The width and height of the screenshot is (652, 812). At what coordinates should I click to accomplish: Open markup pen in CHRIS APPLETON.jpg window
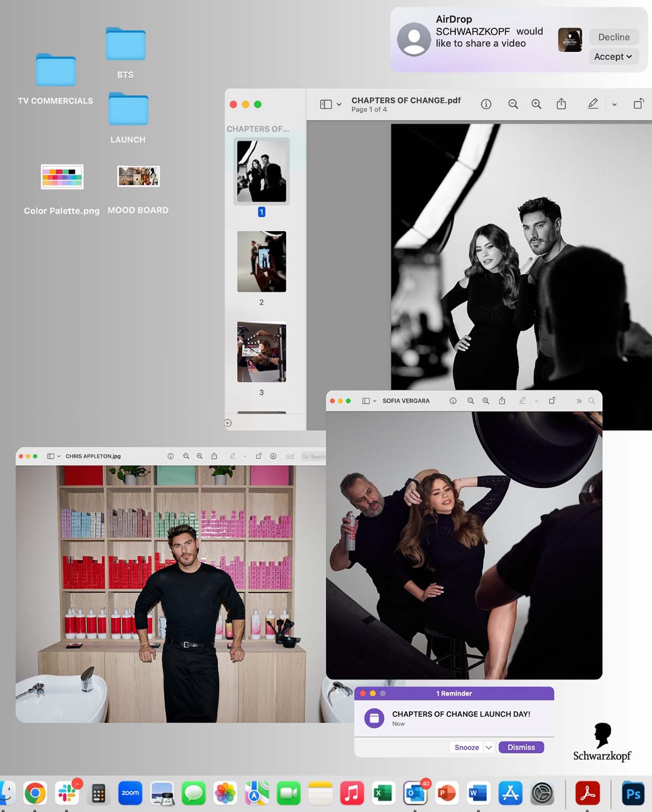point(233,456)
